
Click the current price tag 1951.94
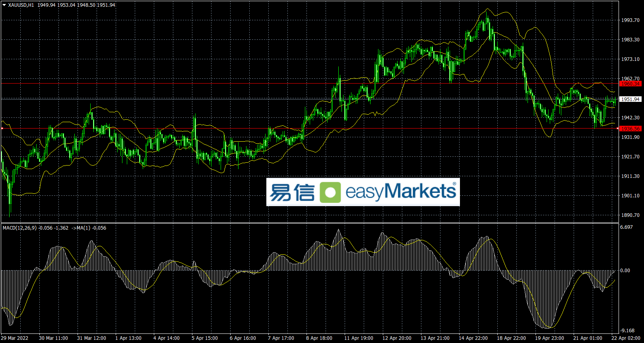click(630, 99)
